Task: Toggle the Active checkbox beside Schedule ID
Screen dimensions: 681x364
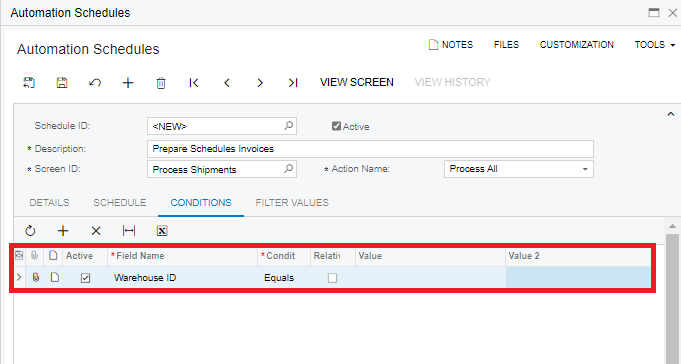Action: [x=336, y=126]
